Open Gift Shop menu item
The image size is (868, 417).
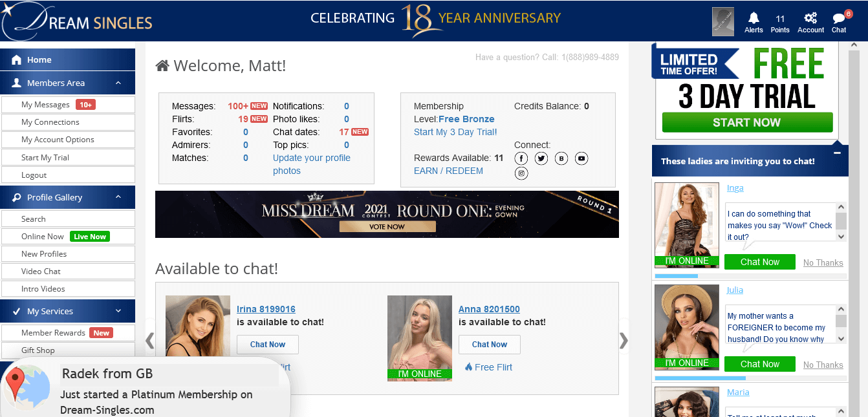(69, 350)
